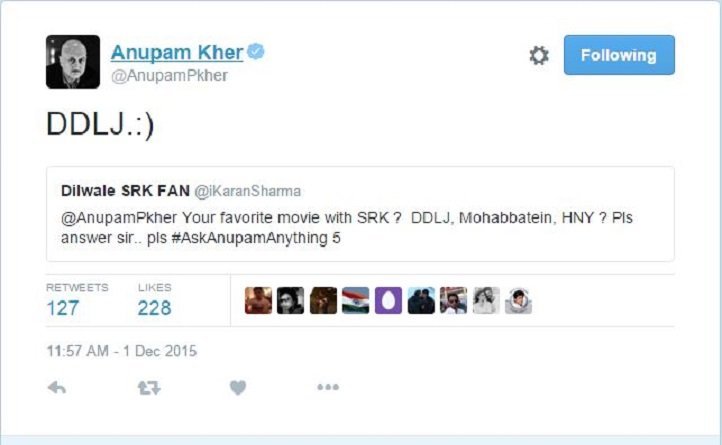Click the first liker avatar thumbnail
Viewport: 722px width, 445px height.
pyautogui.click(x=258, y=300)
